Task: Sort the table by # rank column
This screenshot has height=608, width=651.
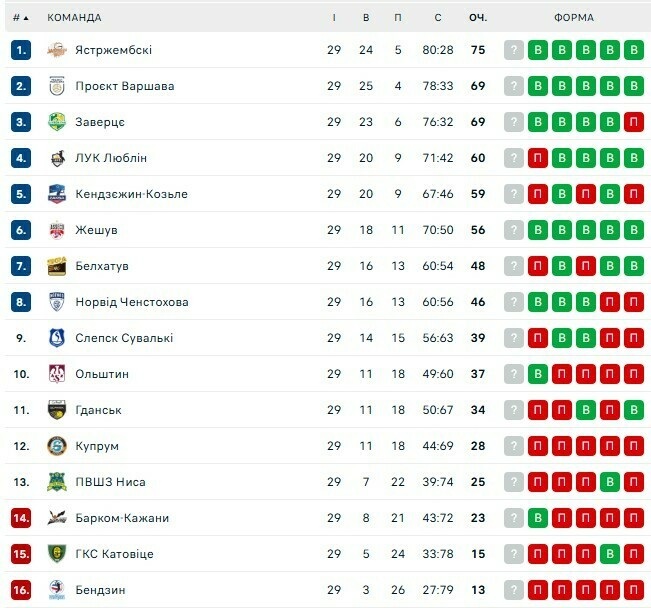Action: click(20, 17)
